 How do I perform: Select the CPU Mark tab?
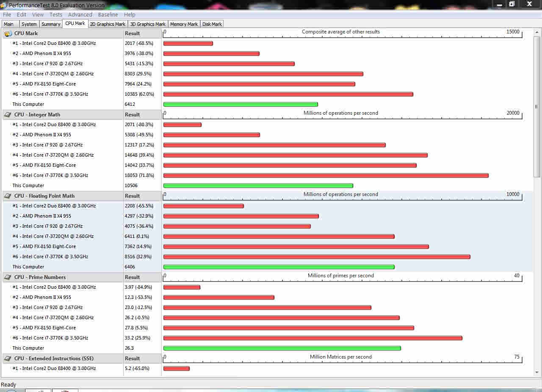[x=75, y=24]
